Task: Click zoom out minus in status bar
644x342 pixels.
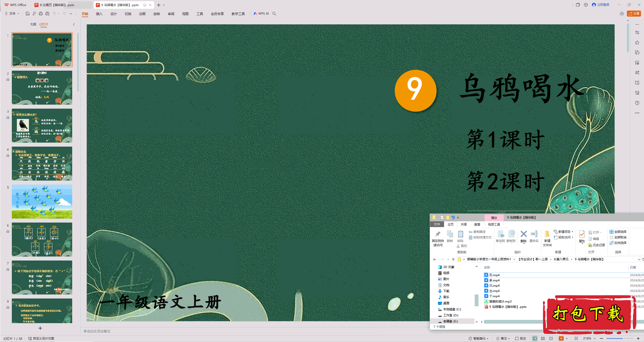Action: point(601,338)
